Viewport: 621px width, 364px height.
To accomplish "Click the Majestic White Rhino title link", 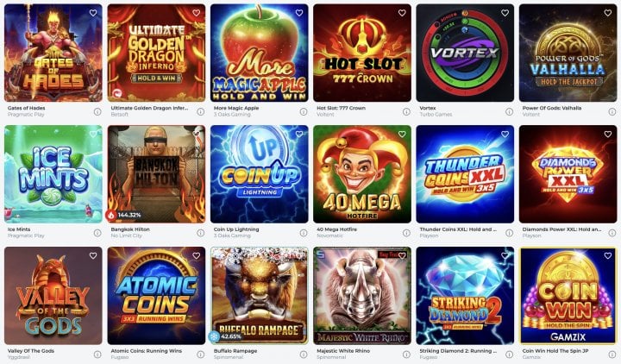I will (x=343, y=351).
